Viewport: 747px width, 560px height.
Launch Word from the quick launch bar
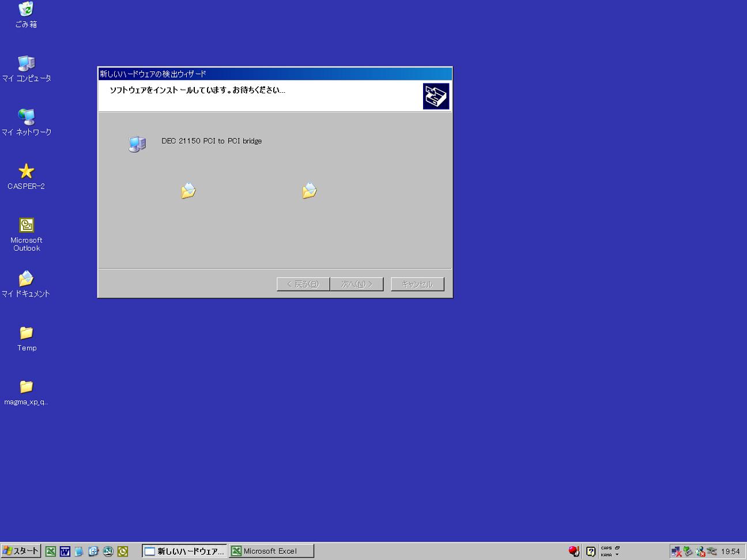65,551
